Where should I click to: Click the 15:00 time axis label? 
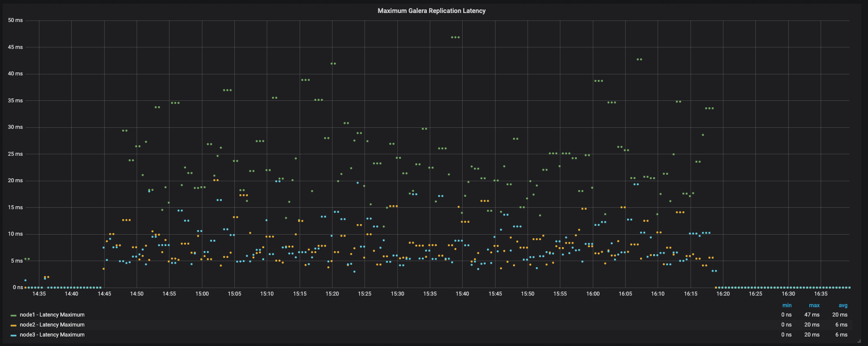(x=202, y=294)
